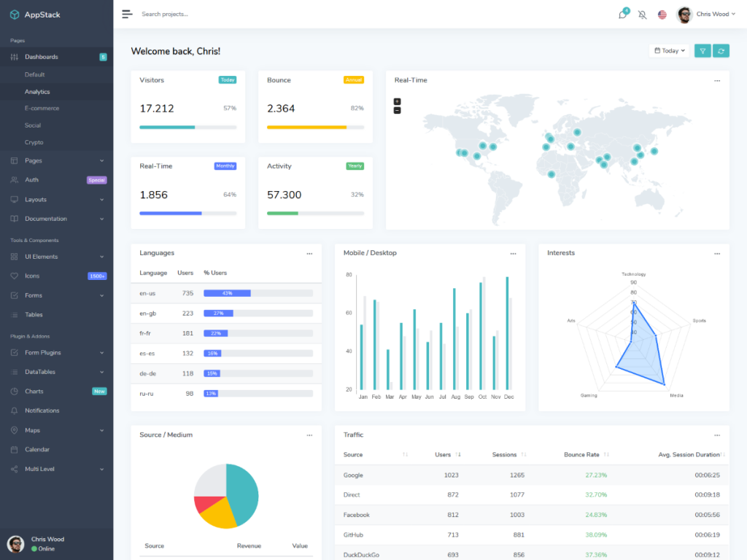
Task: Click the filter funnel button
Action: 703,51
